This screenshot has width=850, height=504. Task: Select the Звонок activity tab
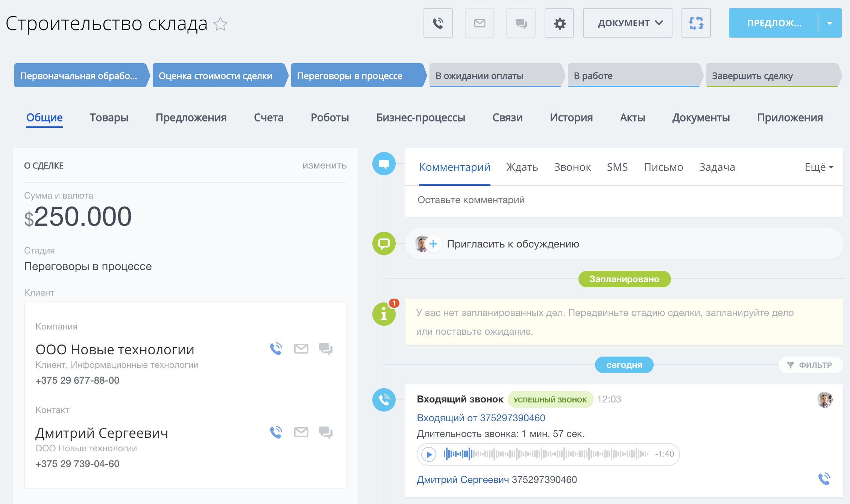click(572, 167)
